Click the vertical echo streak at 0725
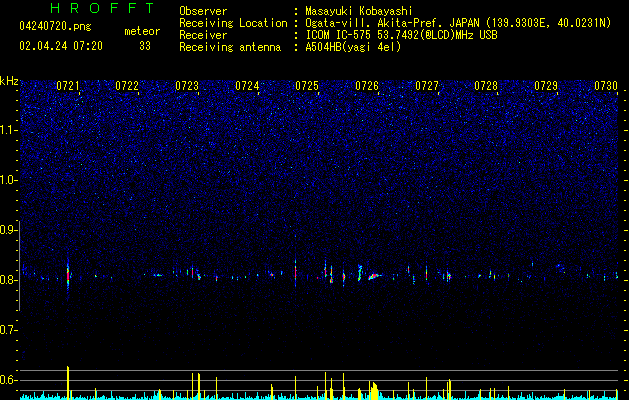Viewport: 629px width, 400px height. click(x=295, y=271)
